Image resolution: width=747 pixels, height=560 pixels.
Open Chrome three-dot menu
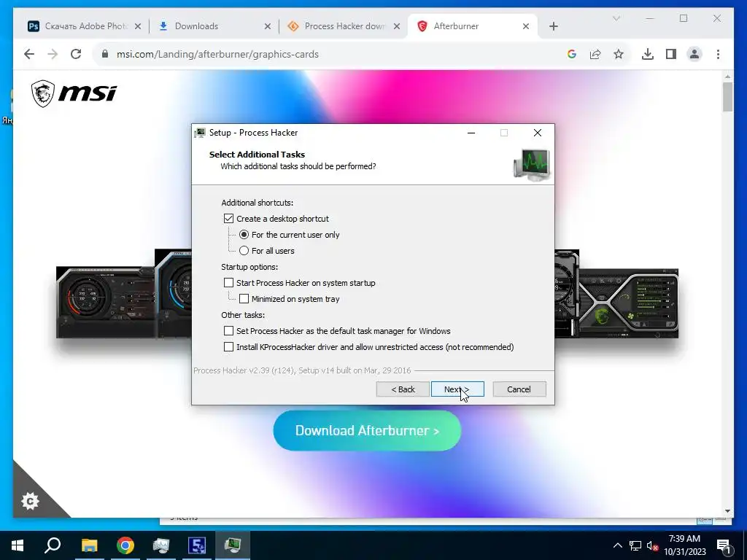(x=718, y=54)
